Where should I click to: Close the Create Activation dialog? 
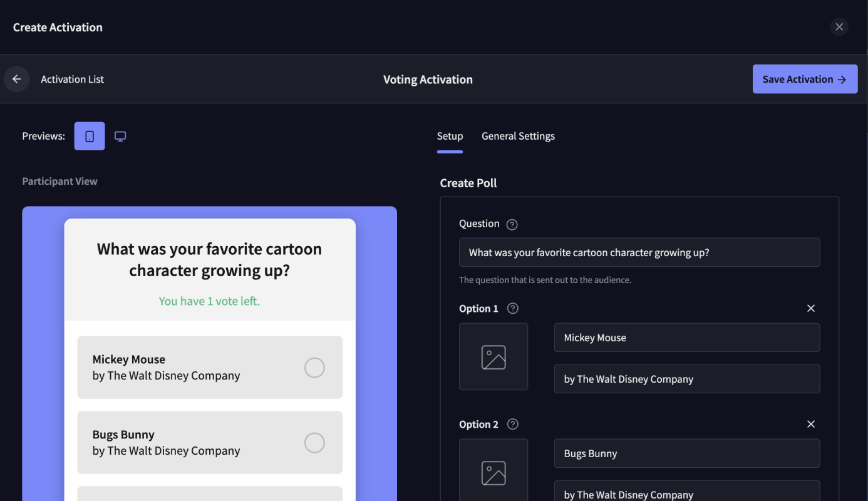[839, 27]
